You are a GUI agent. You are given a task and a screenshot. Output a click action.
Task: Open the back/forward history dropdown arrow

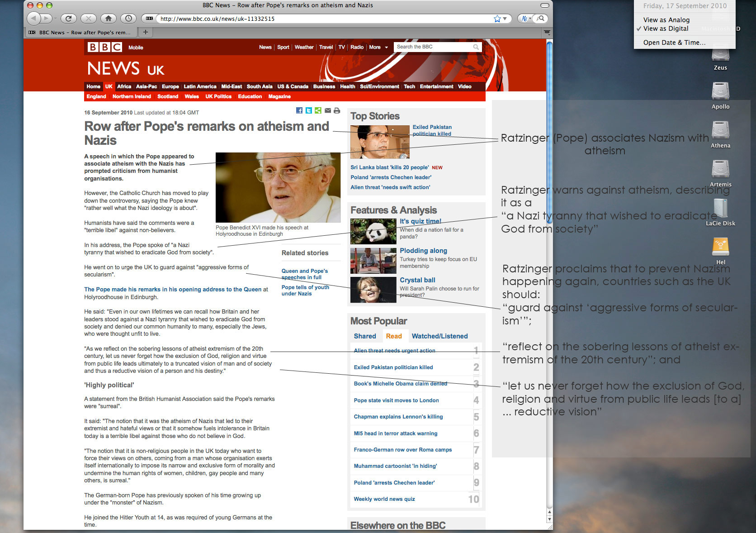(x=55, y=19)
